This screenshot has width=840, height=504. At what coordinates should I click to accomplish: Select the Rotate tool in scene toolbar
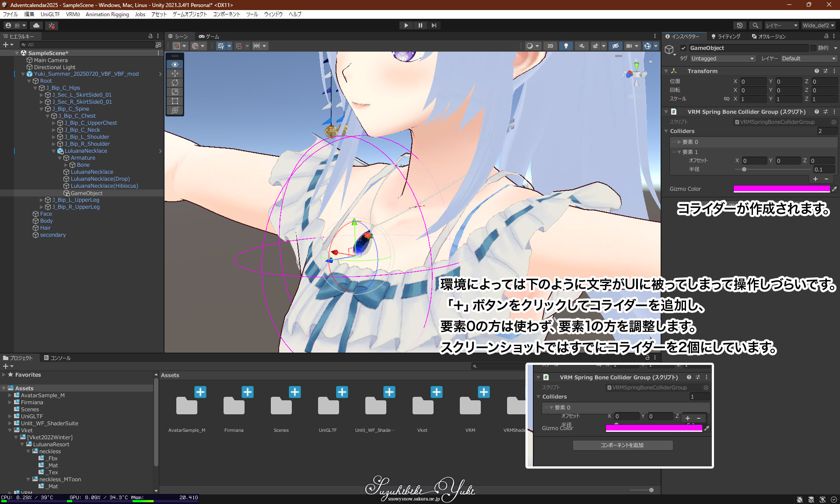[x=175, y=83]
